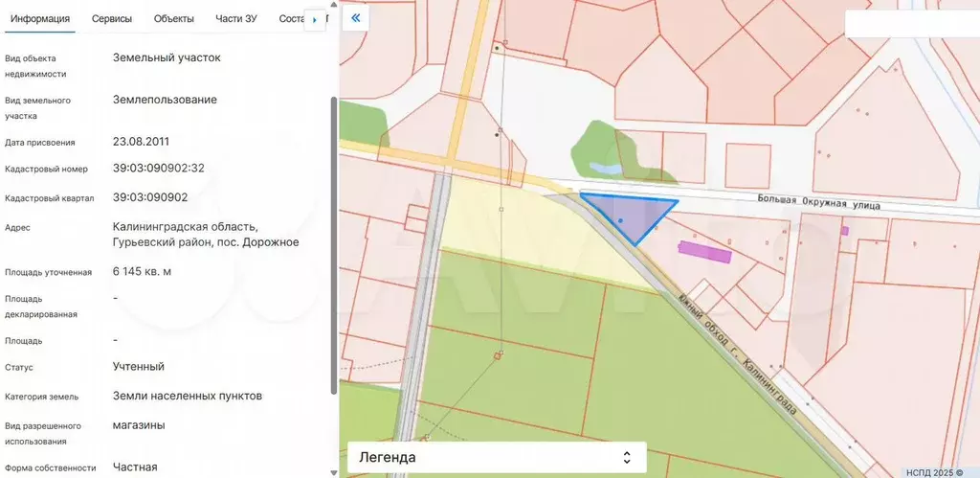This screenshot has width=980, height=478.
Task: Click the up-down chevron in Легенда selector
Action: [x=627, y=457]
